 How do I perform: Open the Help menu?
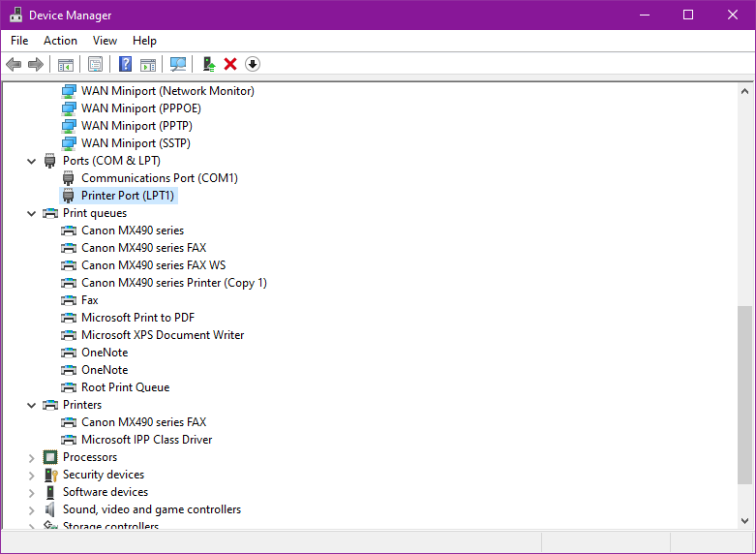(x=144, y=41)
